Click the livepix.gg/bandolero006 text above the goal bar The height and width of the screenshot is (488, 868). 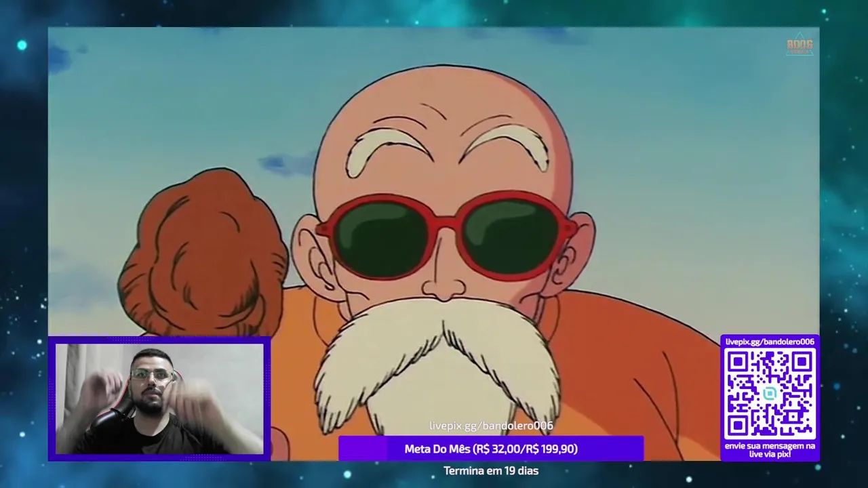(x=491, y=426)
